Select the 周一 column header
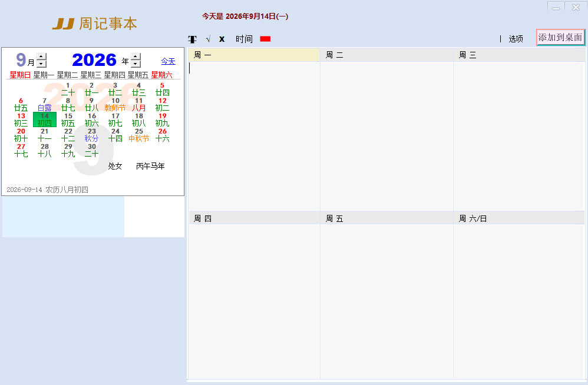Viewport: 588px width, 385px height. (x=254, y=55)
